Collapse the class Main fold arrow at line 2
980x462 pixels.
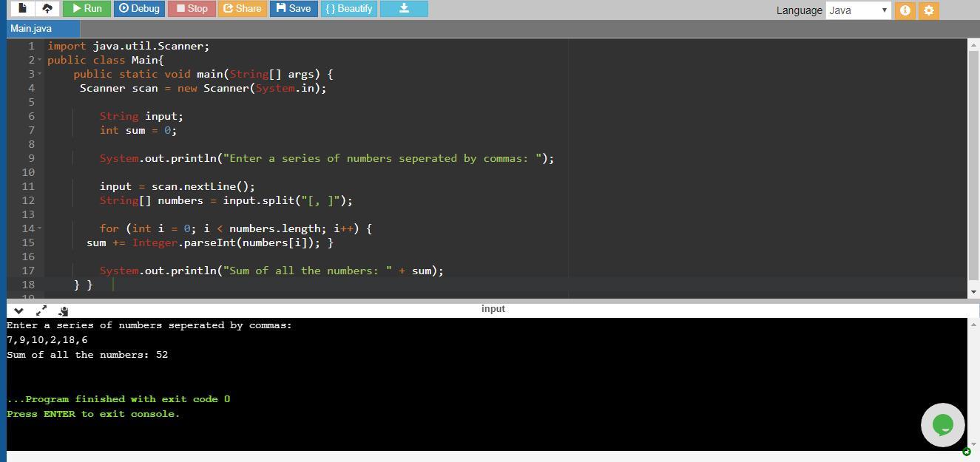pos(40,60)
